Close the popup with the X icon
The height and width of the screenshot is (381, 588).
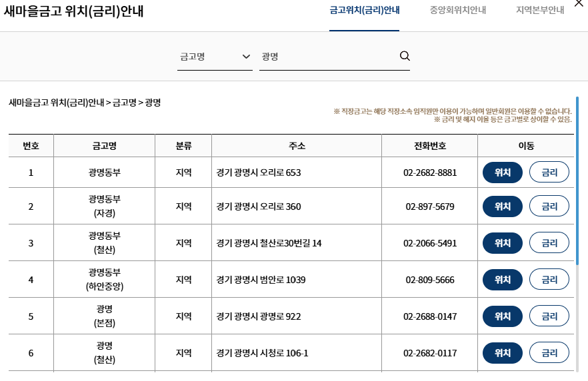click(x=579, y=3)
